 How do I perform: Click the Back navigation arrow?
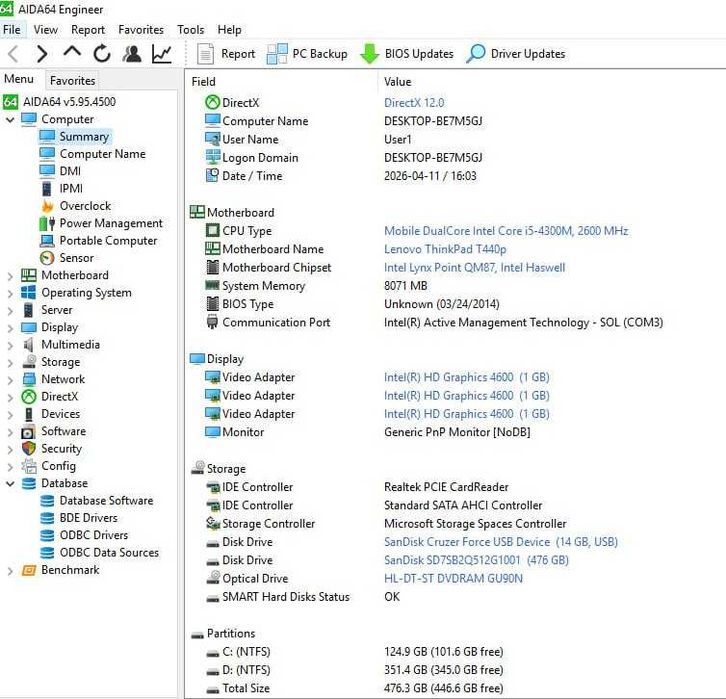[13, 54]
